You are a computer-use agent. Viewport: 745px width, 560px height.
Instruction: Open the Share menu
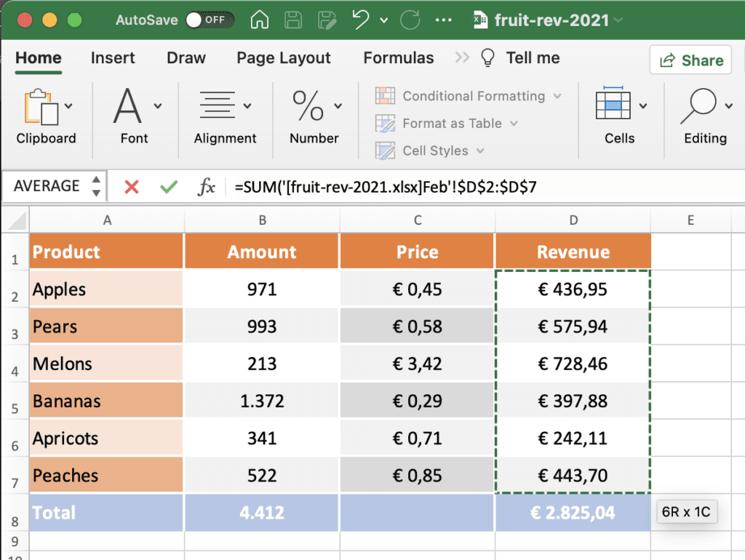tap(690, 60)
